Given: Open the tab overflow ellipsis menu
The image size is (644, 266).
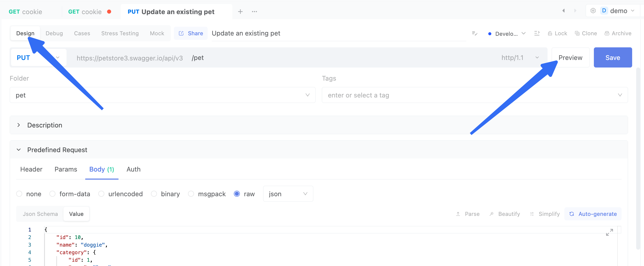Looking at the screenshot, I should pyautogui.click(x=254, y=12).
